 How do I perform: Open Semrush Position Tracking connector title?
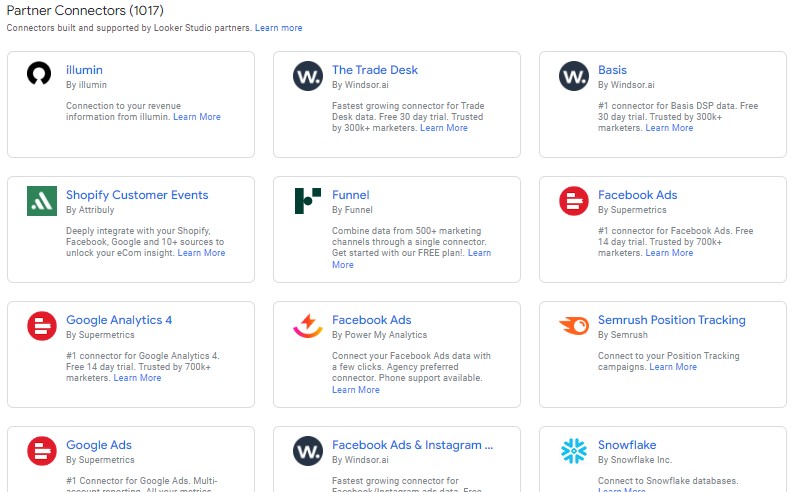coord(672,320)
